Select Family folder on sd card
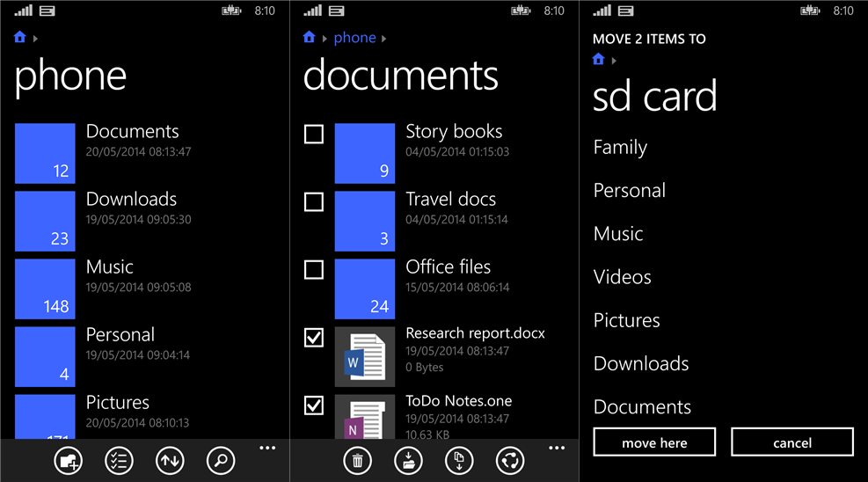 620,147
